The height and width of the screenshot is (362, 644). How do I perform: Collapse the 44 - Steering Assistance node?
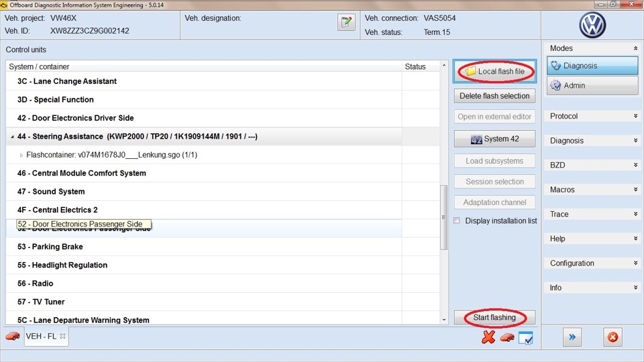pyautogui.click(x=12, y=137)
